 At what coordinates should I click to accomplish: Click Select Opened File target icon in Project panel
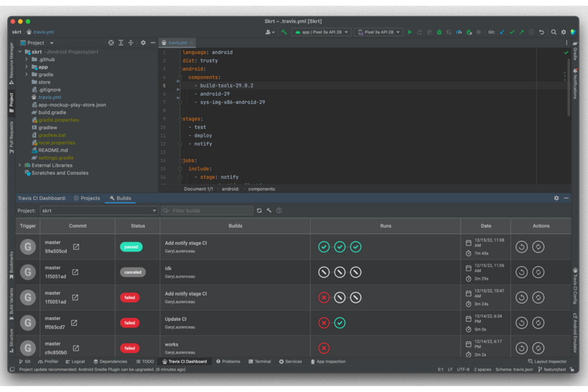[x=111, y=43]
